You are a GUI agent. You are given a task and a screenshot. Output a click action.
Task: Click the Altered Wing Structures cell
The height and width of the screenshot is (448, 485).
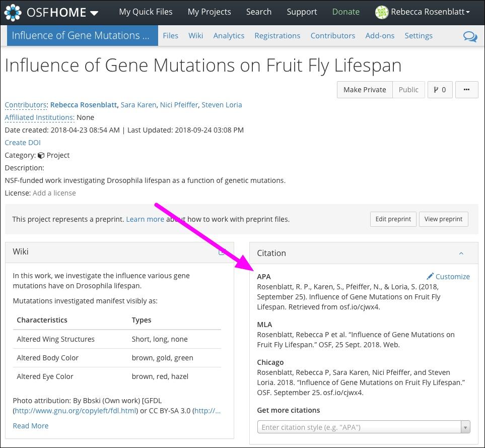[x=56, y=339]
